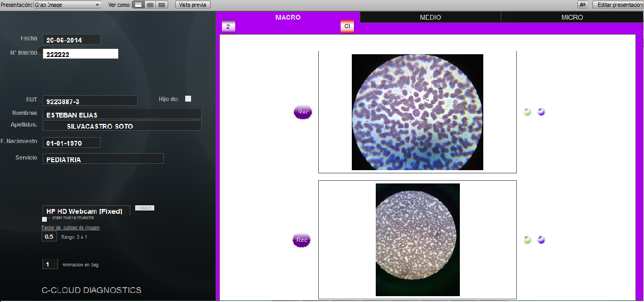Open the Presentación layout dropdown
The image size is (644, 302).
tap(67, 4)
